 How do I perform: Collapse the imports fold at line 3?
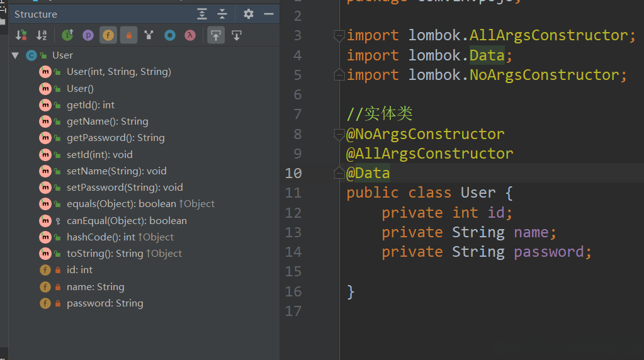339,36
